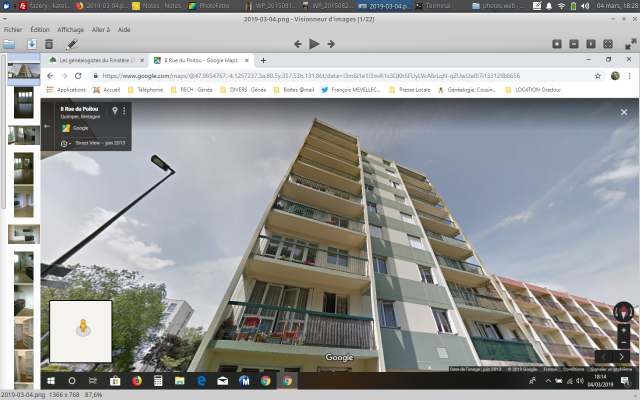The image size is (640, 400).
Task: Switch to the Firefox 2019-03-04 task
Action: [x=101, y=6]
